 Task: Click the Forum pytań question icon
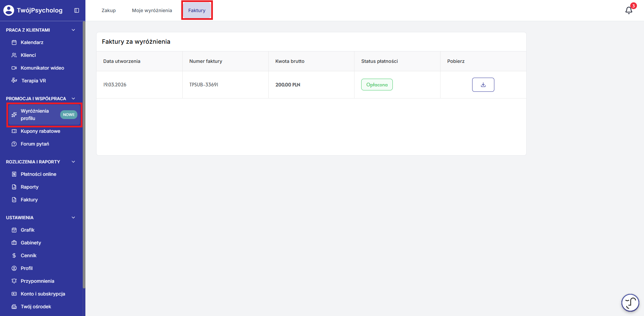14,144
